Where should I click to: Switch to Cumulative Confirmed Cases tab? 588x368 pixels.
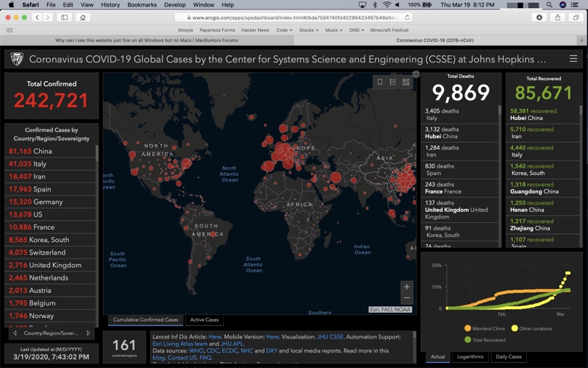pyautogui.click(x=146, y=319)
